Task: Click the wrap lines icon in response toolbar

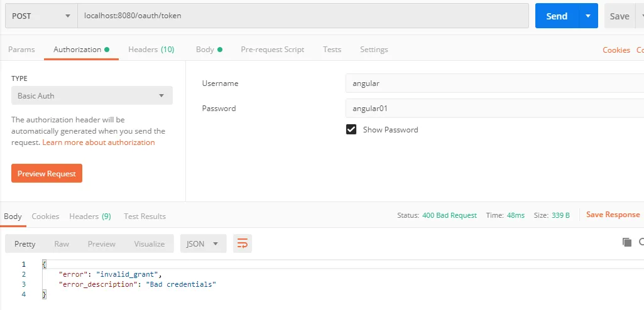Action: pos(243,243)
